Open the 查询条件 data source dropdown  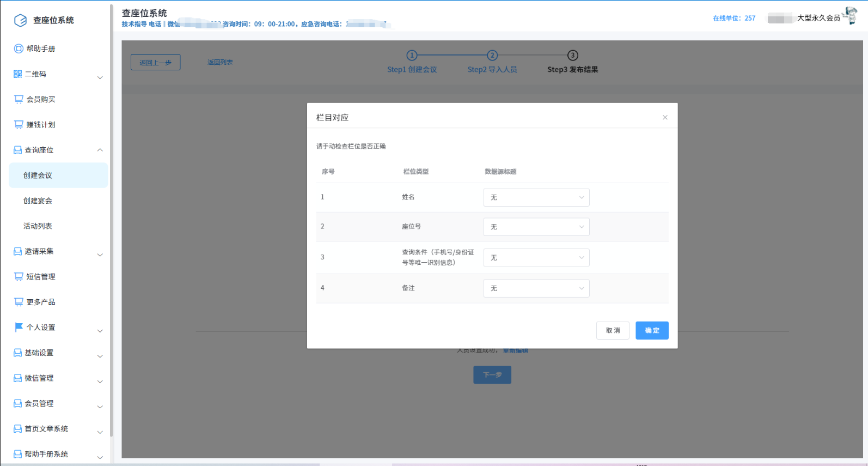click(536, 257)
